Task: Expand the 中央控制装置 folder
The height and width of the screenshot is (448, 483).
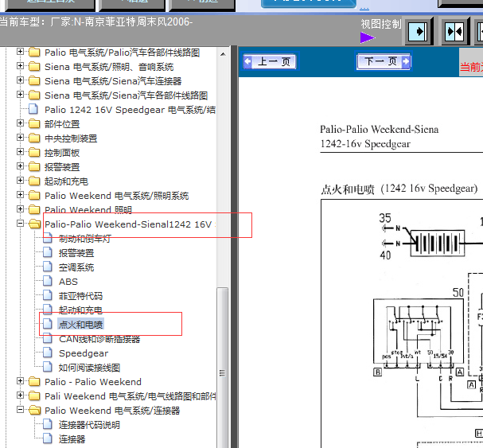Action: click(20, 138)
